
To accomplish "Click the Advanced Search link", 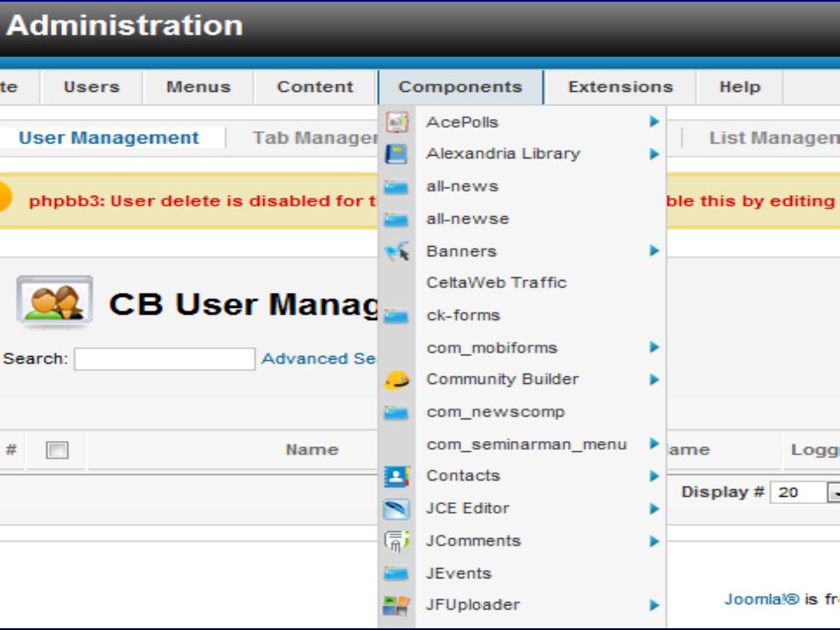I will pos(319,359).
